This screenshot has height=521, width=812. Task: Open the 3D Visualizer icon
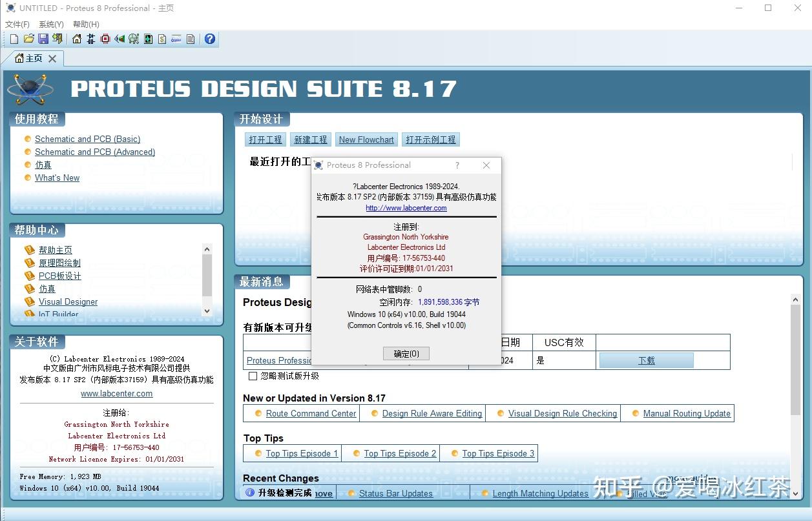click(120, 39)
